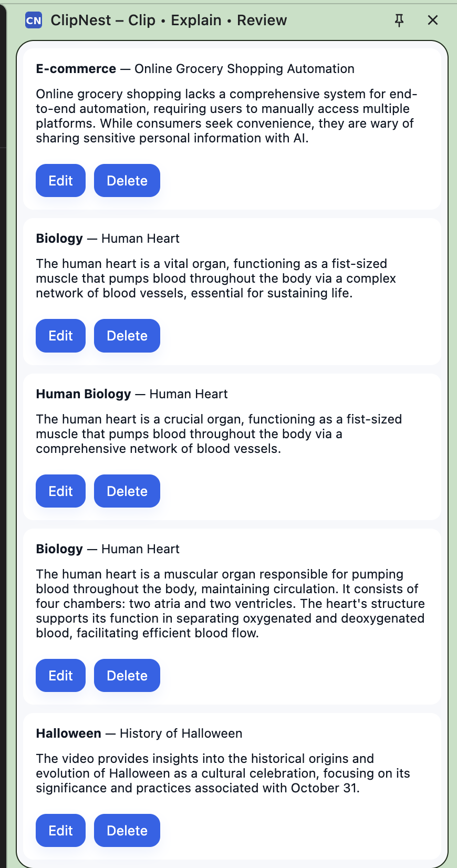Edit the Biology clip about four chambers
Viewport: 457px width, 868px height.
(x=60, y=676)
